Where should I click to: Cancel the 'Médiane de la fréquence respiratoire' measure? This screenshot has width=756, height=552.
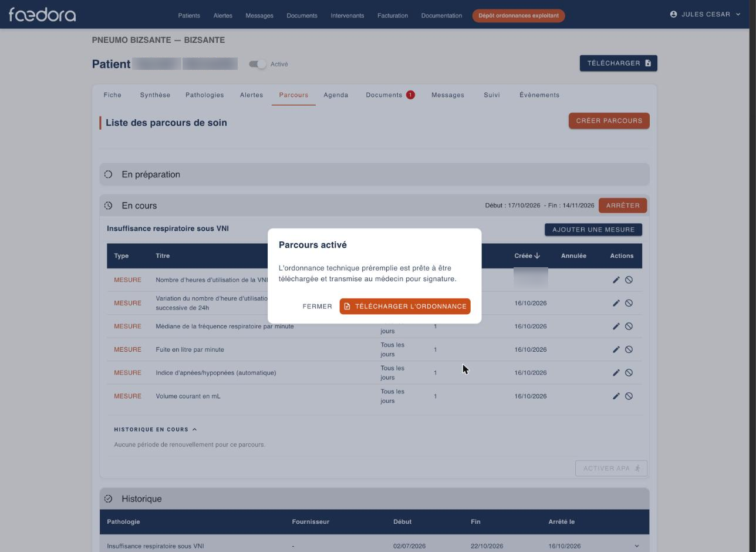point(629,327)
